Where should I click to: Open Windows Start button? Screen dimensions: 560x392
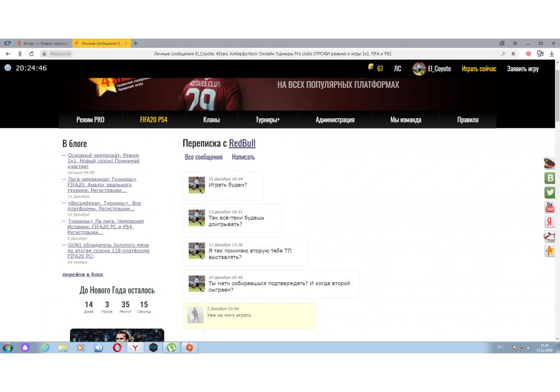pos(7,347)
